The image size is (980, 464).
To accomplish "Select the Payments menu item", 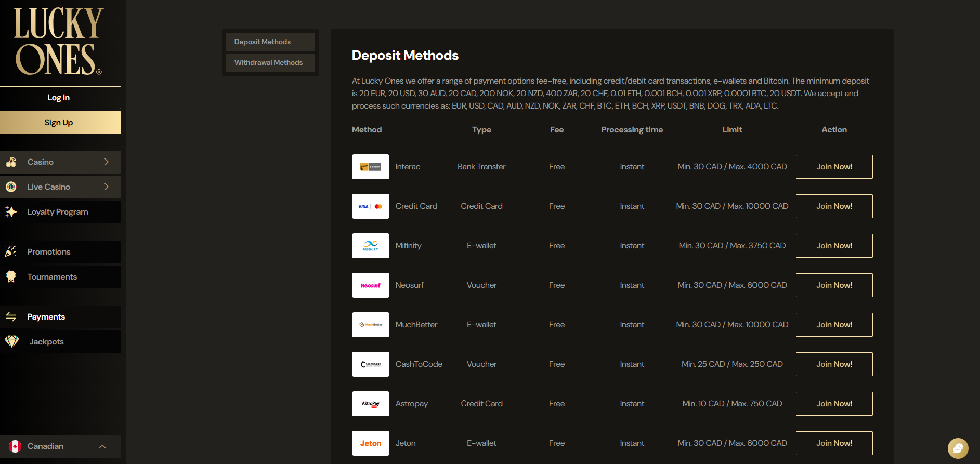I will pyautogui.click(x=60, y=317).
